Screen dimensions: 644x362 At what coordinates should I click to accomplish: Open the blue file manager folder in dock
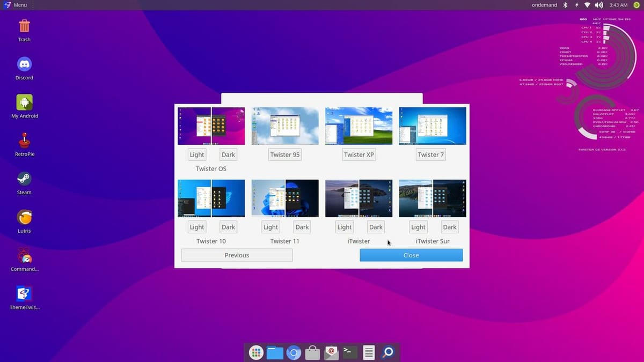coord(275,352)
